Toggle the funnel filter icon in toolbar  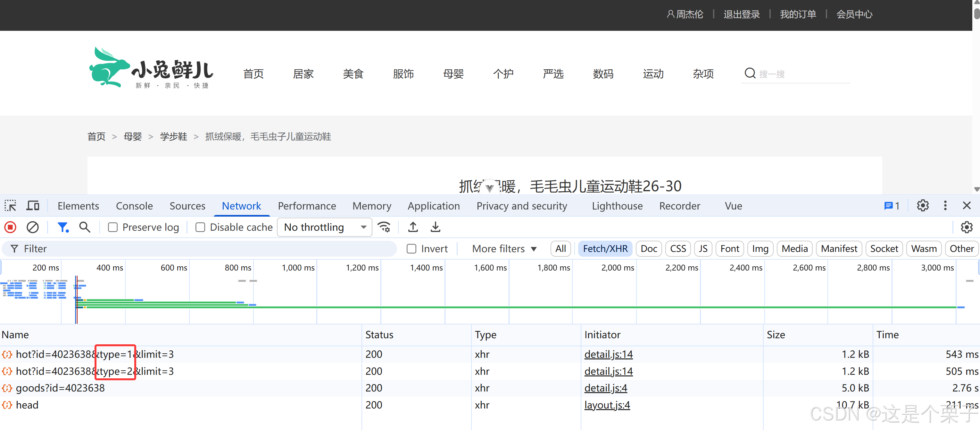pos(62,228)
